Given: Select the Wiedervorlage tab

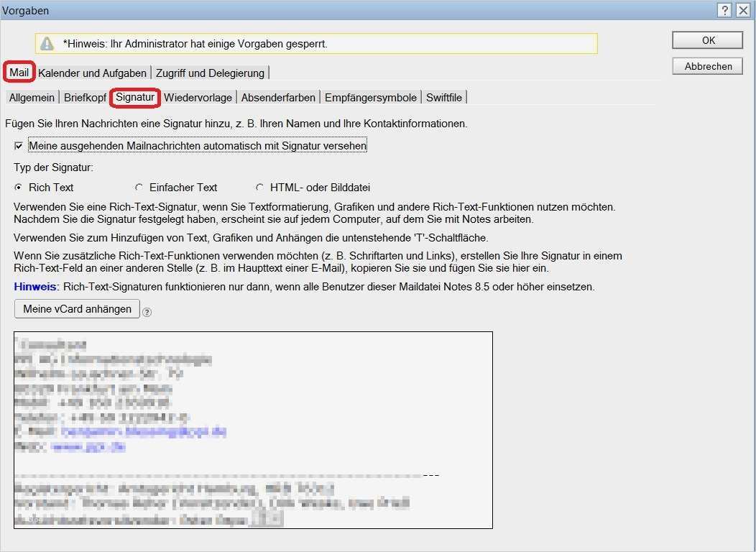Looking at the screenshot, I should tap(199, 96).
